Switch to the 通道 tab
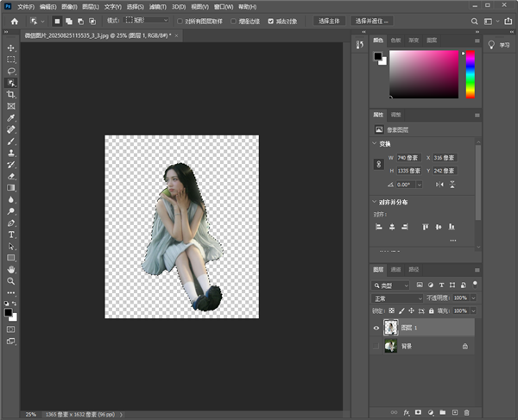This screenshot has height=420, width=518. tap(396, 269)
